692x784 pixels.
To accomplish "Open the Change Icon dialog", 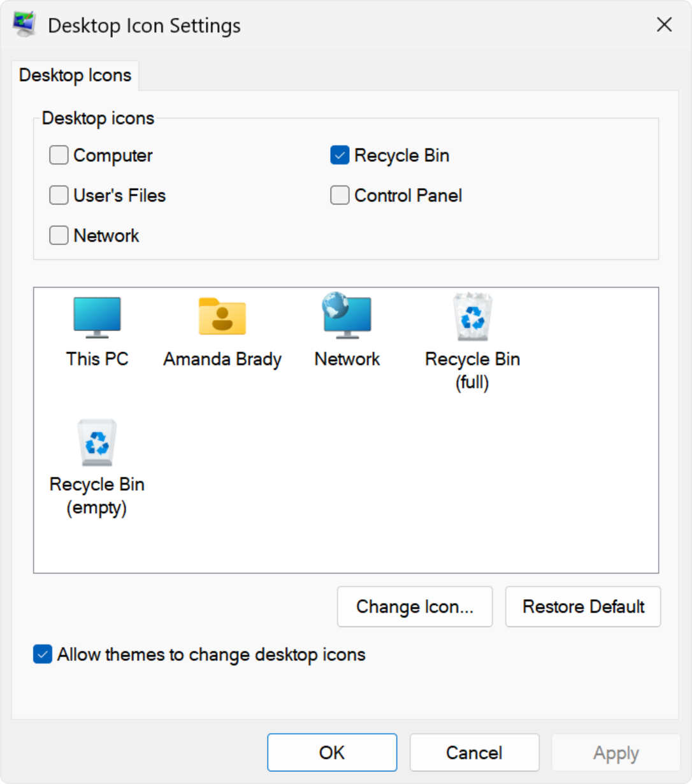I will [415, 607].
